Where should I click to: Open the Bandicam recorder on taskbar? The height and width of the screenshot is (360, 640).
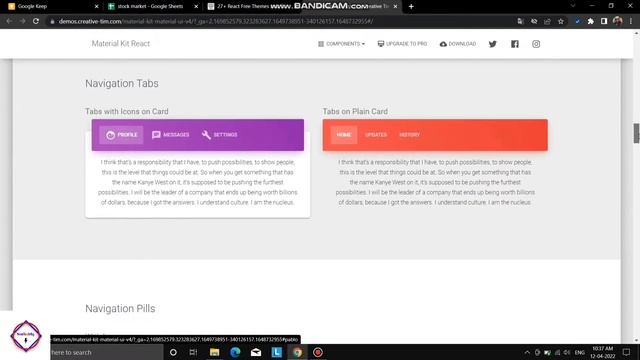[318, 352]
